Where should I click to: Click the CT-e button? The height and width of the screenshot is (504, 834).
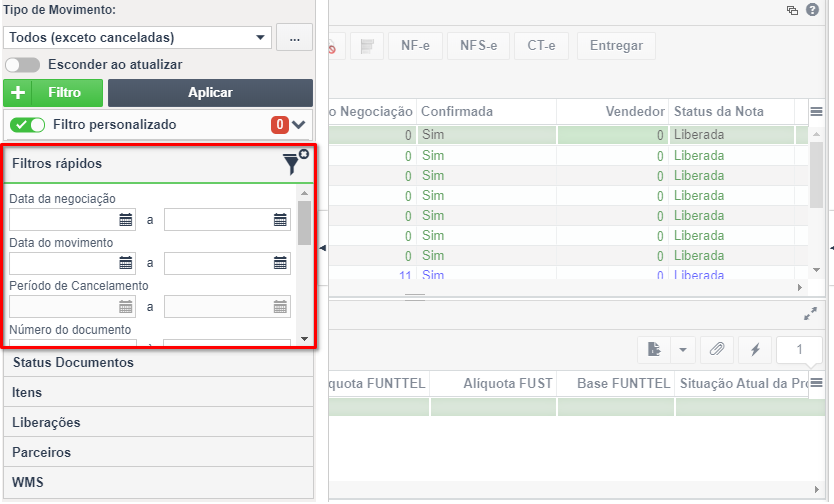[x=541, y=46]
